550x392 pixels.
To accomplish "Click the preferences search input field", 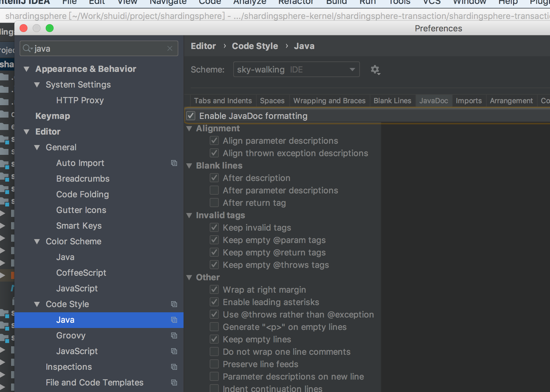I will pos(99,48).
